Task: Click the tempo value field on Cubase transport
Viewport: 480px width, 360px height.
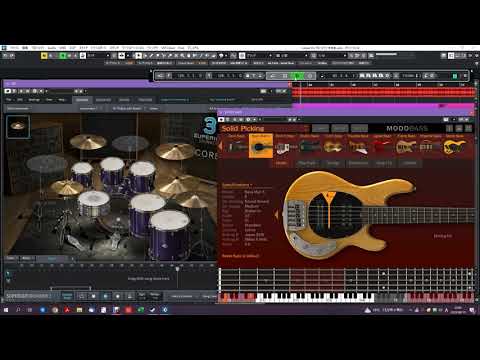Action: [x=408, y=76]
